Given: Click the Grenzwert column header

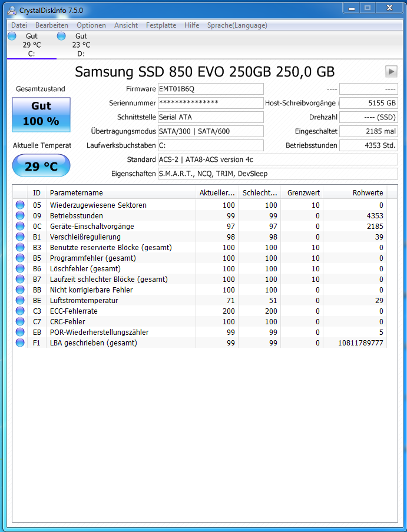Looking at the screenshot, I should [x=302, y=192].
